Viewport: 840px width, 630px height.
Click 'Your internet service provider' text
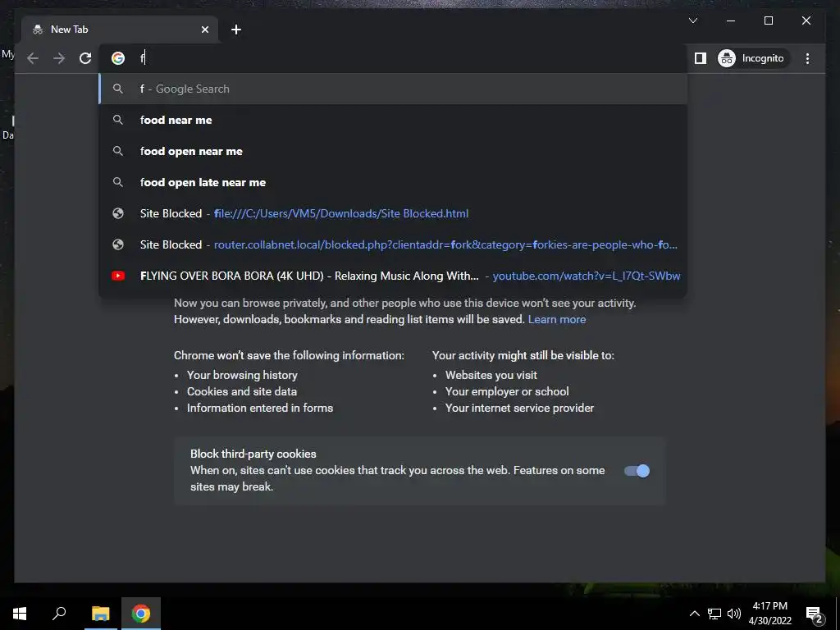tap(519, 408)
